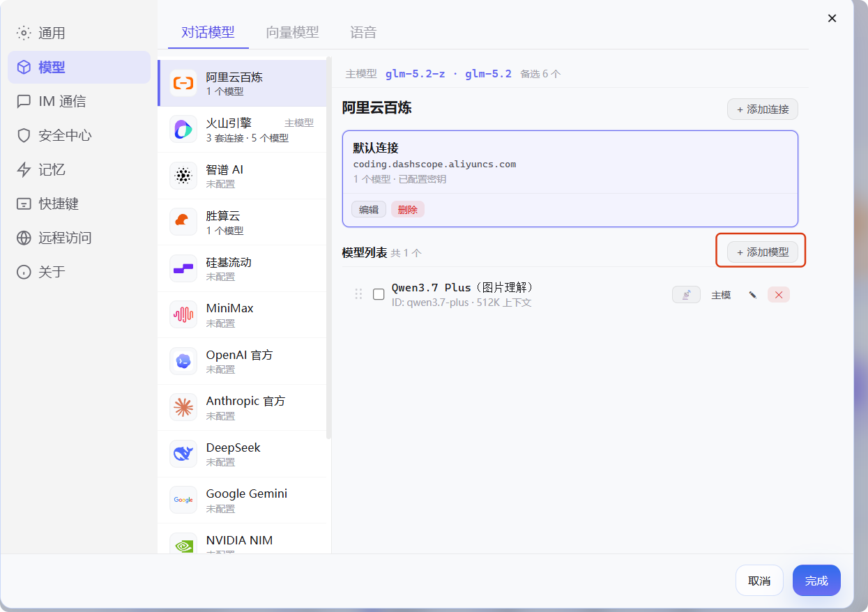Open 安全中心 section

(79, 135)
